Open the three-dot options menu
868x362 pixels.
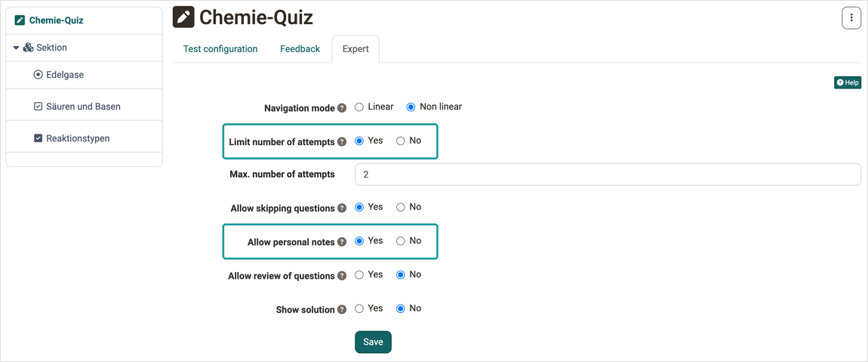tap(851, 18)
